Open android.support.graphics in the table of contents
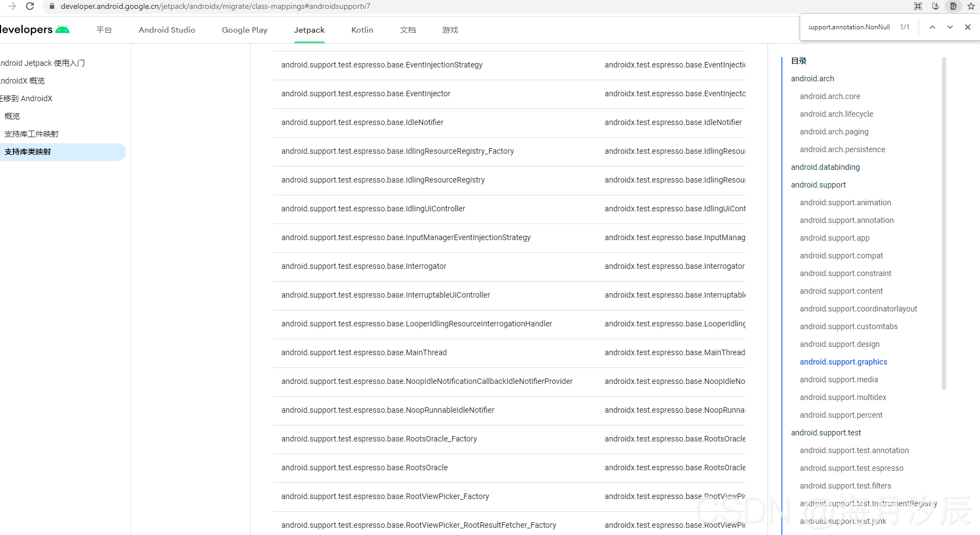This screenshot has height=535, width=980. tap(843, 361)
